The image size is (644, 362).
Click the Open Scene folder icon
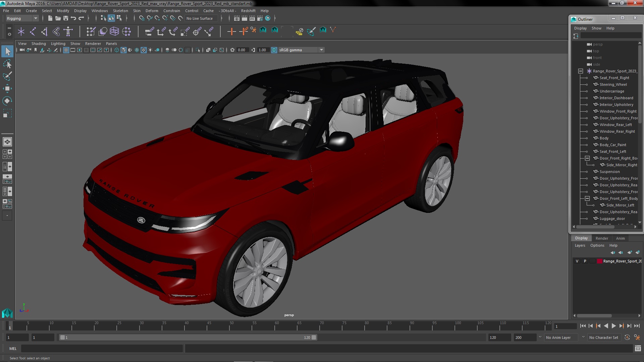pos(58,18)
